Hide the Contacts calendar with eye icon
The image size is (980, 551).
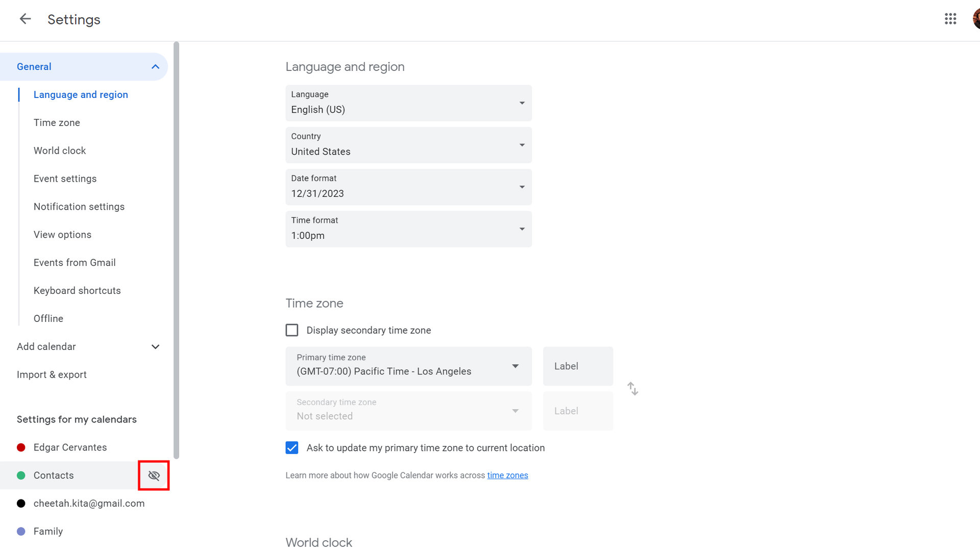(x=154, y=475)
